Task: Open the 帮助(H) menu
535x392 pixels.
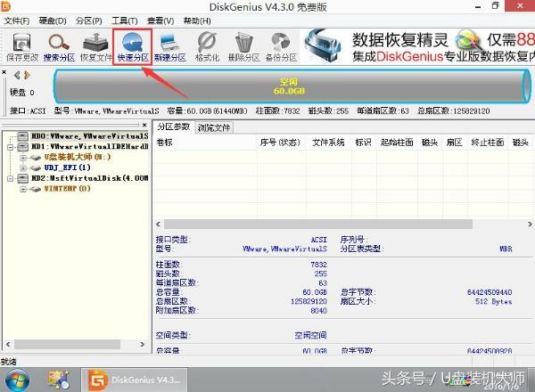Action: 197,21
